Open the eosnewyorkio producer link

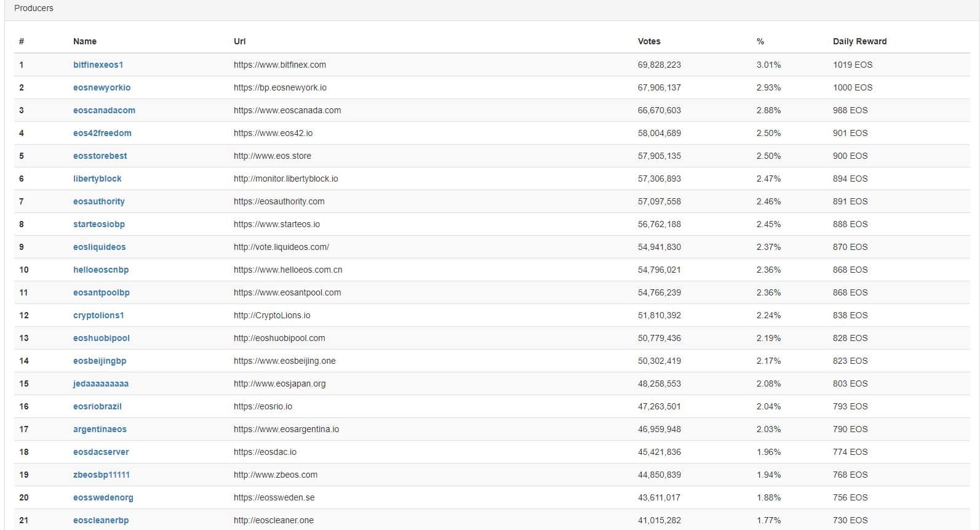coord(102,87)
